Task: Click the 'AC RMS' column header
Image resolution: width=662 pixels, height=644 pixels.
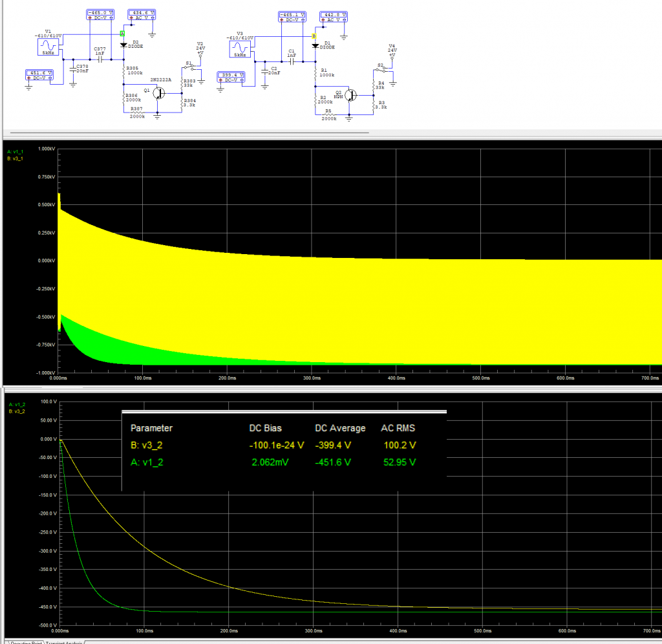Action: [398, 428]
